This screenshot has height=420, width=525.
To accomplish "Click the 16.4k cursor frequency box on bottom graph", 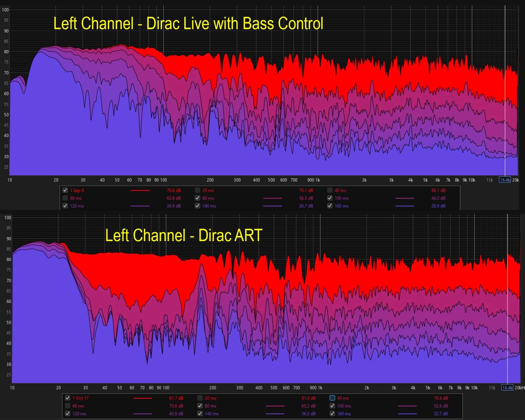I will point(507,387).
